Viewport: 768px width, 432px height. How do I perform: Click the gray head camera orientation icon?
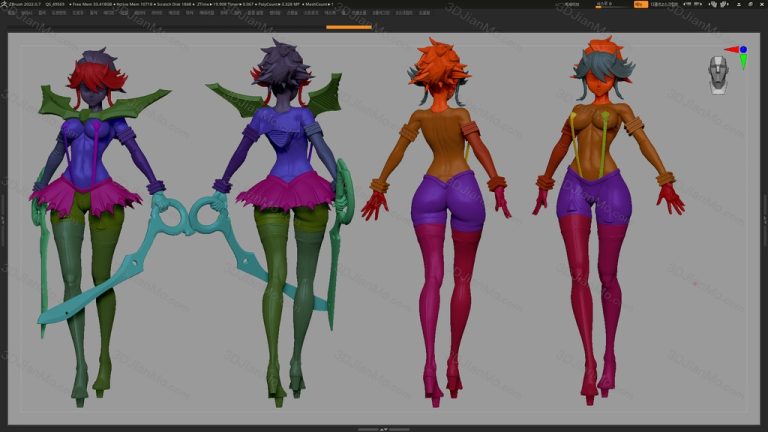[717, 73]
